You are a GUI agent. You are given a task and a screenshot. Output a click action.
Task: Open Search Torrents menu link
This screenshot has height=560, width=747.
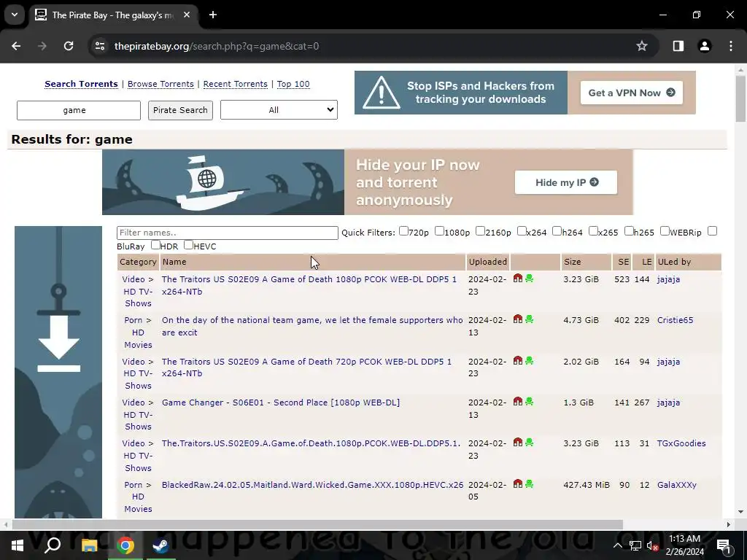[x=81, y=84]
